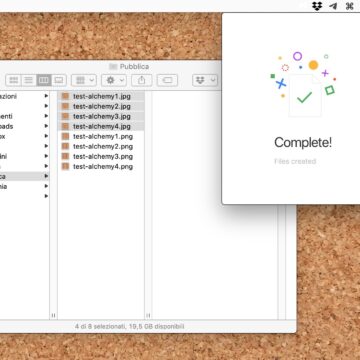Switch Finder to icon view
The width and height of the screenshot is (360, 360).
[13, 80]
